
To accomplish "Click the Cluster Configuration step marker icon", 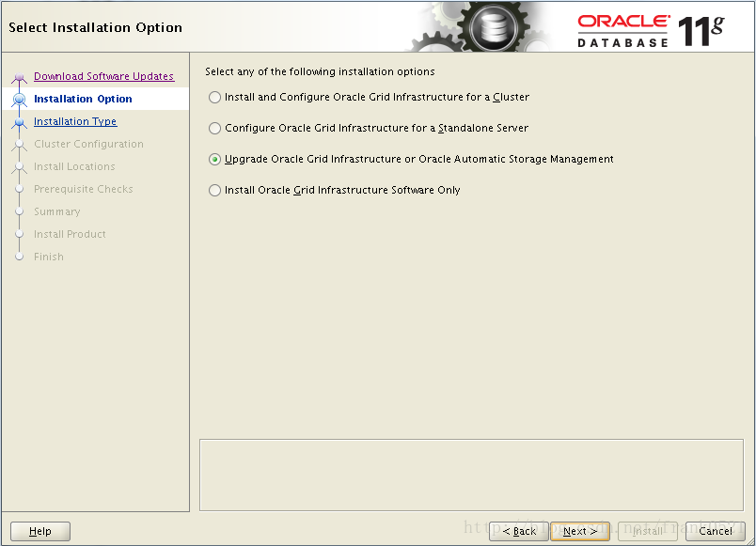I will click(x=20, y=144).
